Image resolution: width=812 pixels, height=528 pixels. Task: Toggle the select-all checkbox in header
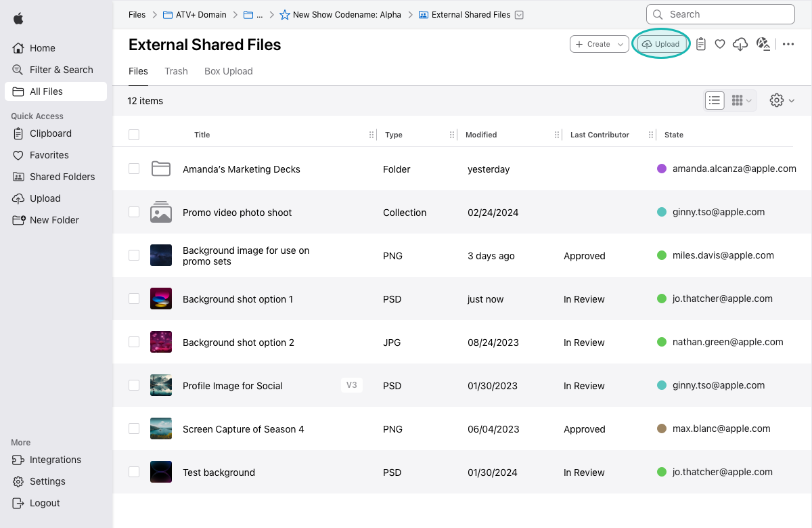134,135
